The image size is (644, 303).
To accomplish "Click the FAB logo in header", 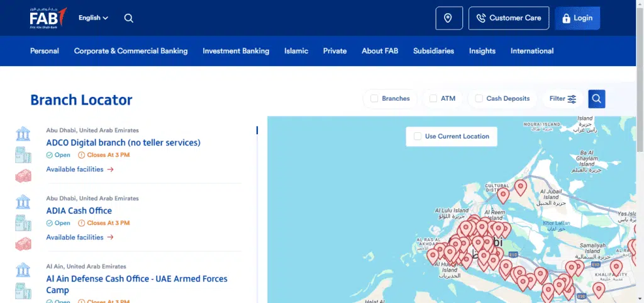I will tap(48, 18).
